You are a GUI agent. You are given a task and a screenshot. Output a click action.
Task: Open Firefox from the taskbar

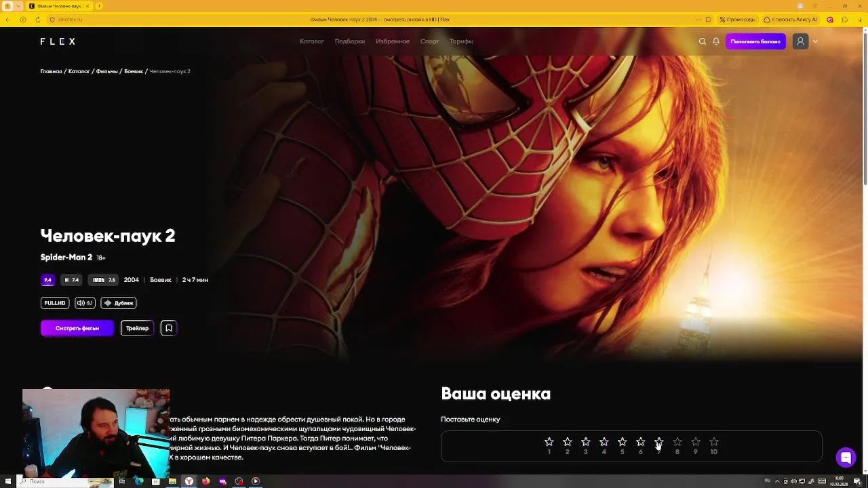point(206,481)
